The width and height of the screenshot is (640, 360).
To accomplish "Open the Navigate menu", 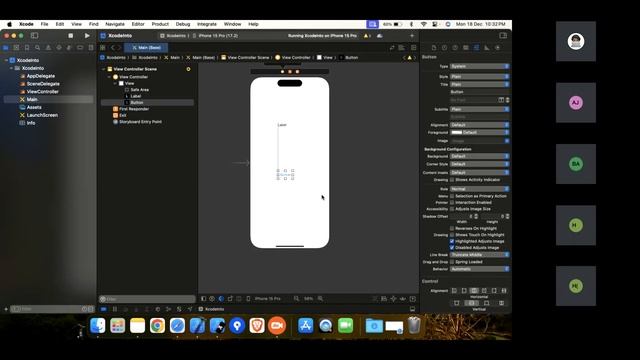I will [x=115, y=24].
